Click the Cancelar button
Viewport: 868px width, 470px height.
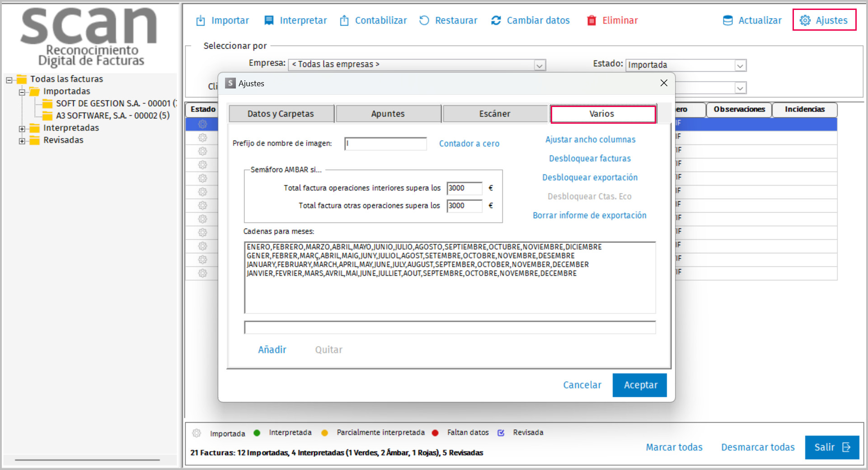pos(582,385)
